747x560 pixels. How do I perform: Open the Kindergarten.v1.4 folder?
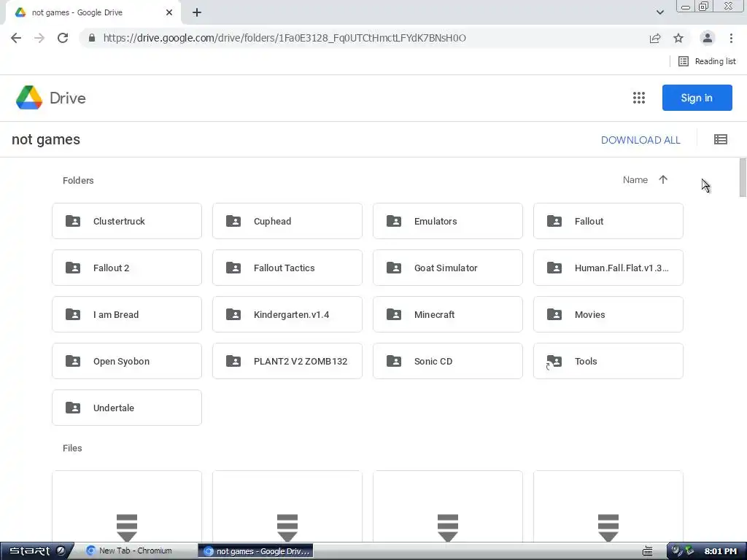[x=287, y=314]
